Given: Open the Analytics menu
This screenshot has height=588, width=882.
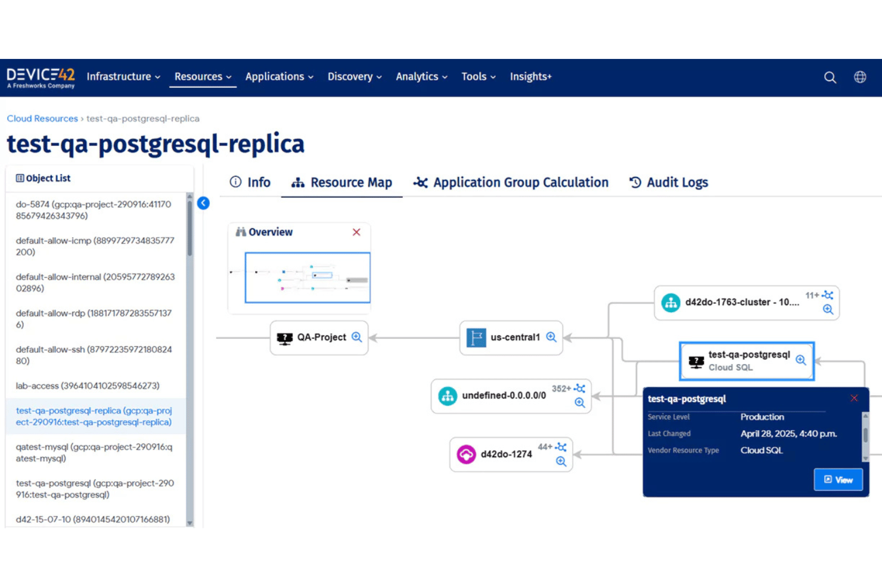Looking at the screenshot, I should click(x=421, y=77).
